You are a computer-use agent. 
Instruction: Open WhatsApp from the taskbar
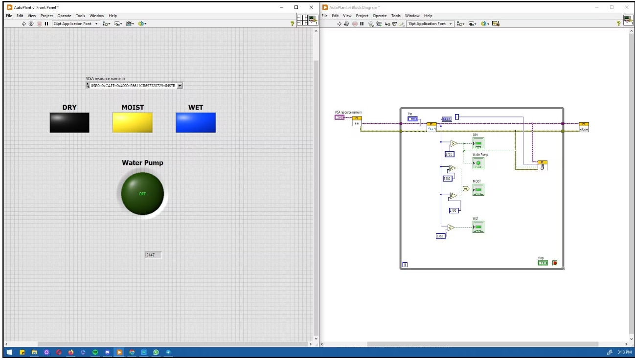click(x=156, y=352)
